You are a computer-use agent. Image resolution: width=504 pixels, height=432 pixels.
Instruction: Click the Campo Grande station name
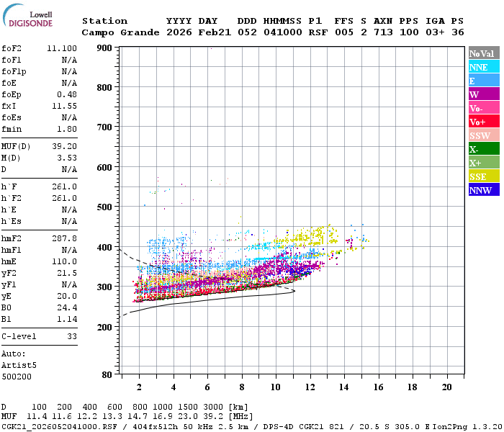(x=120, y=32)
